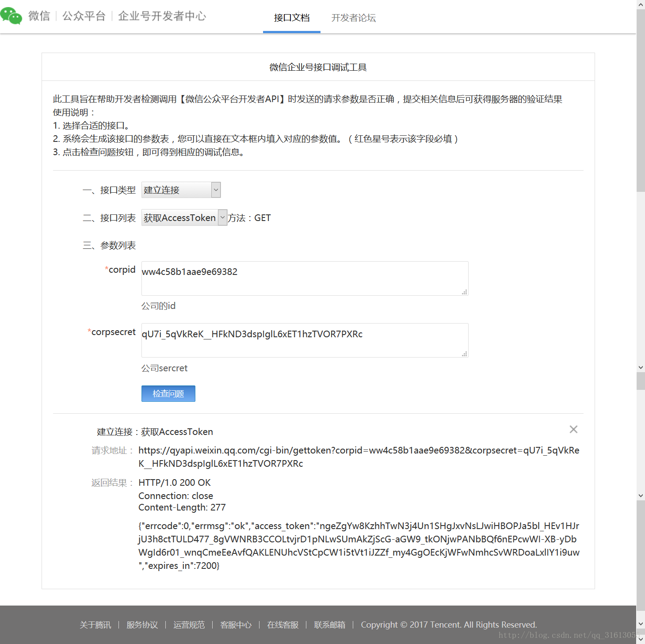Open the 客服中心 footer link
This screenshot has width=645, height=644.
point(236,625)
